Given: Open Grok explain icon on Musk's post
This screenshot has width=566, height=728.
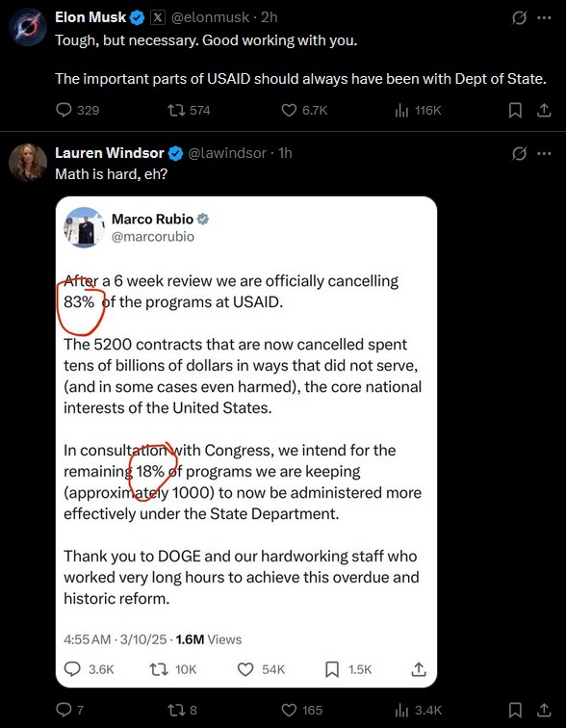Looking at the screenshot, I should [519, 17].
